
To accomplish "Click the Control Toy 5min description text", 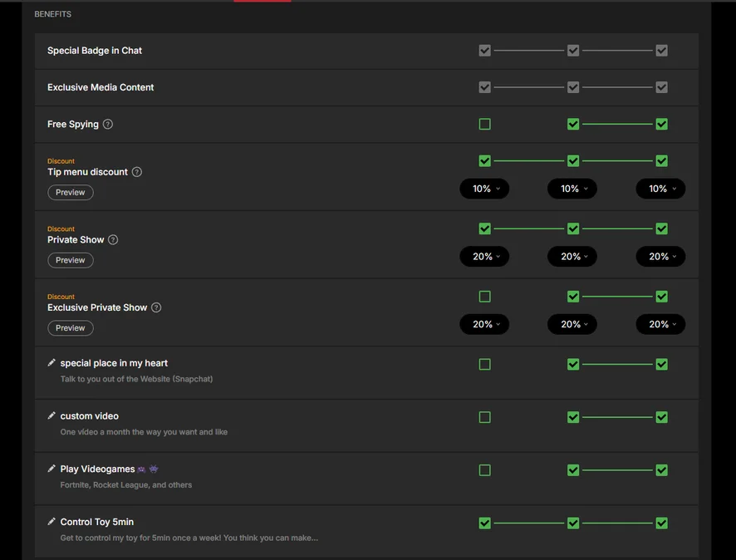I will point(189,538).
